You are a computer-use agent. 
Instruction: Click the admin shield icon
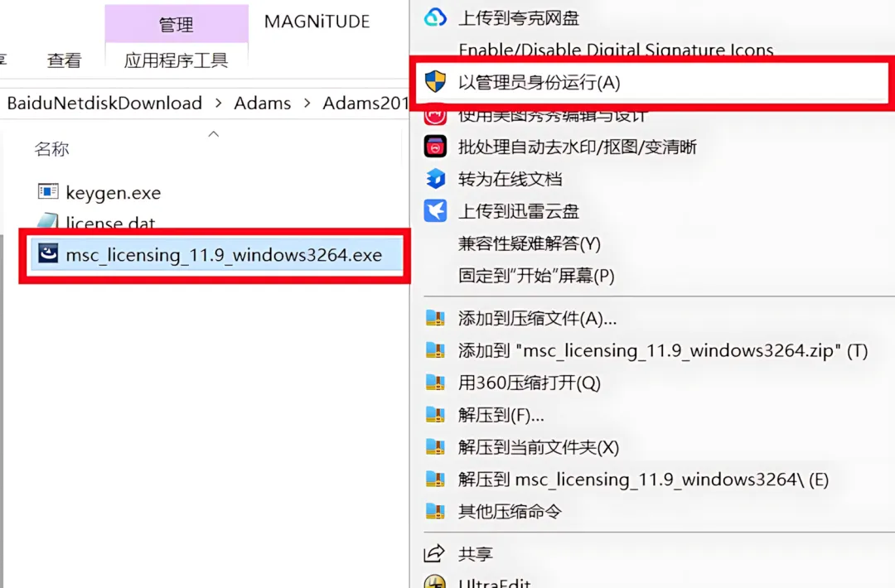[x=435, y=81]
